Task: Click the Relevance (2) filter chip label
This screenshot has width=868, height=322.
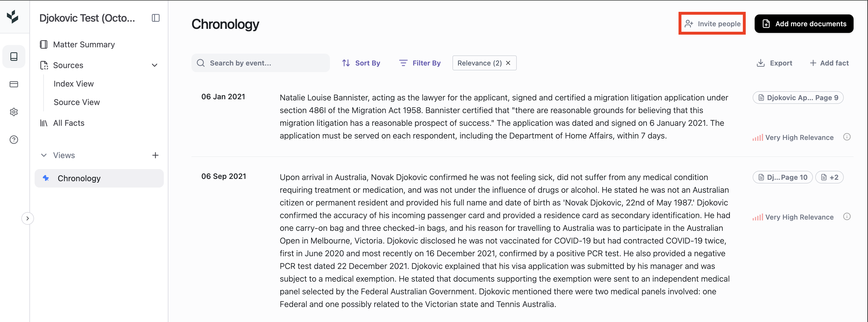Action: (480, 63)
